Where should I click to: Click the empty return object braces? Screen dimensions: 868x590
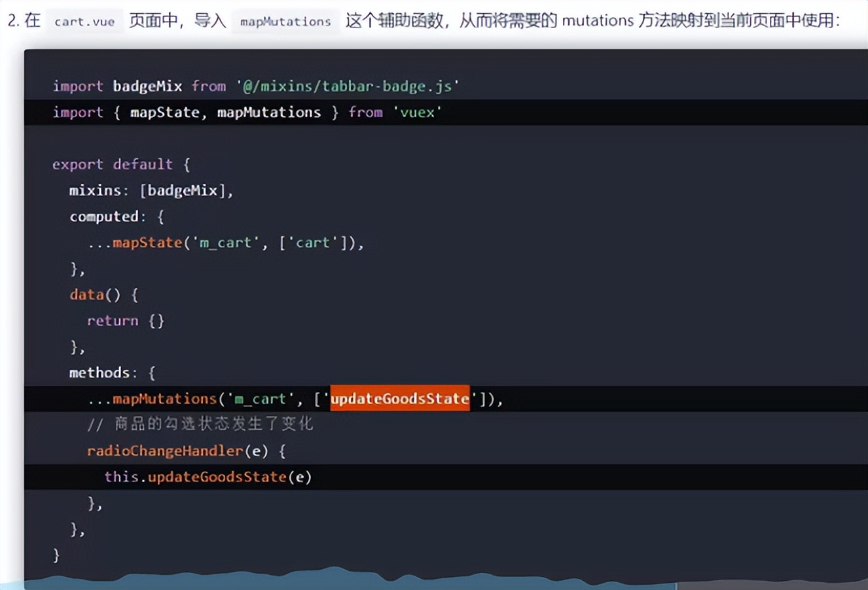point(157,321)
